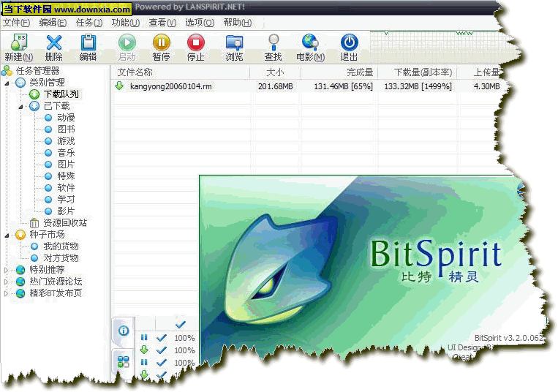Image resolution: width=558 pixels, height=392 pixels.
Task: Click the recycle bin icon of 资源回收站
Action: [34, 223]
